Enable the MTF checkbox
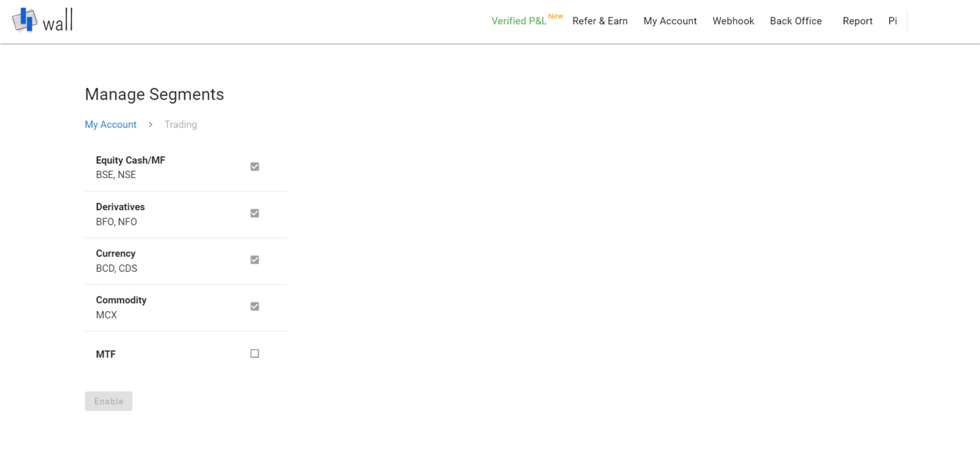 point(255,353)
